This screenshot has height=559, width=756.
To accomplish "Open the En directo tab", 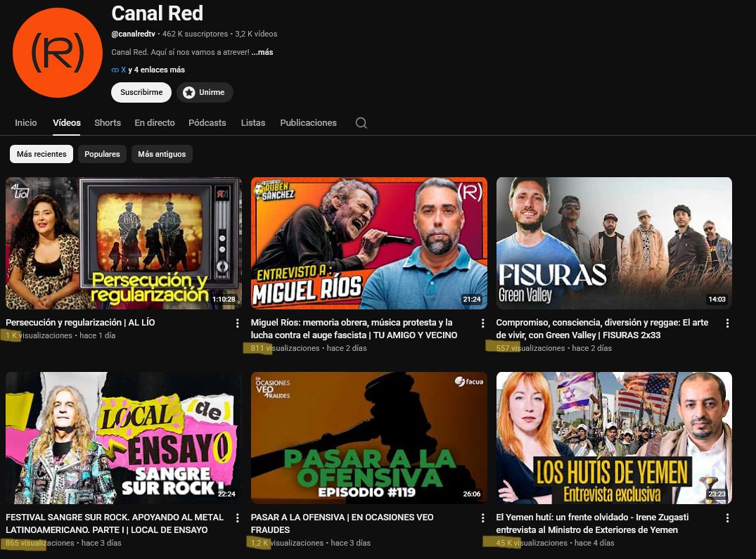I will tap(155, 123).
